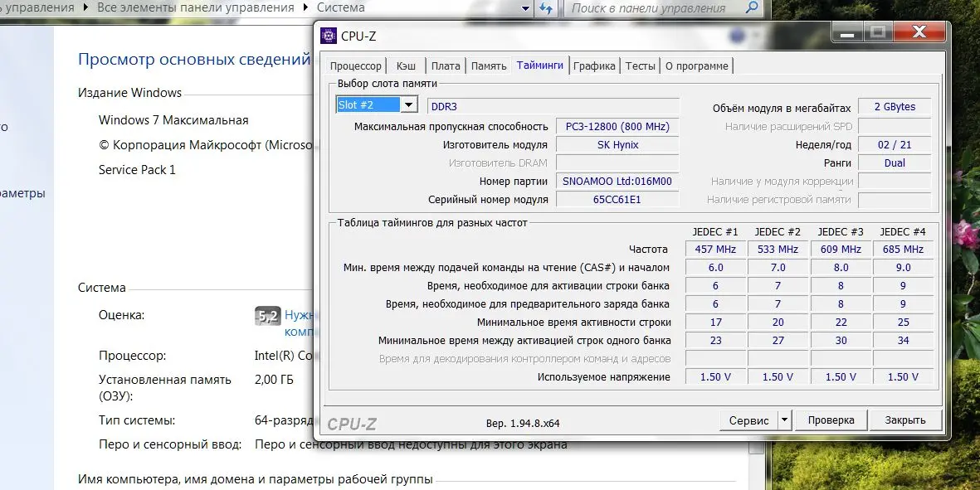Click the 685 MHz frequency cell
Image resolution: width=980 pixels, height=490 pixels.
pyautogui.click(x=903, y=249)
